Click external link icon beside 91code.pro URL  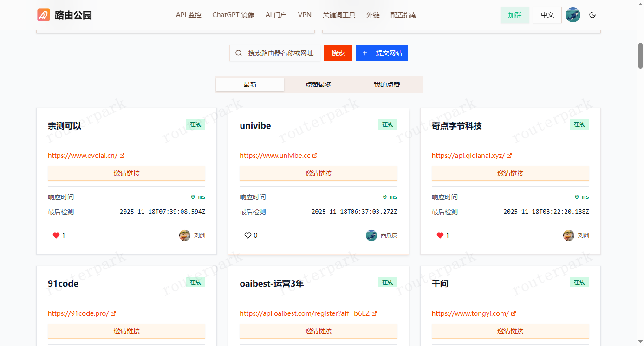(x=113, y=313)
